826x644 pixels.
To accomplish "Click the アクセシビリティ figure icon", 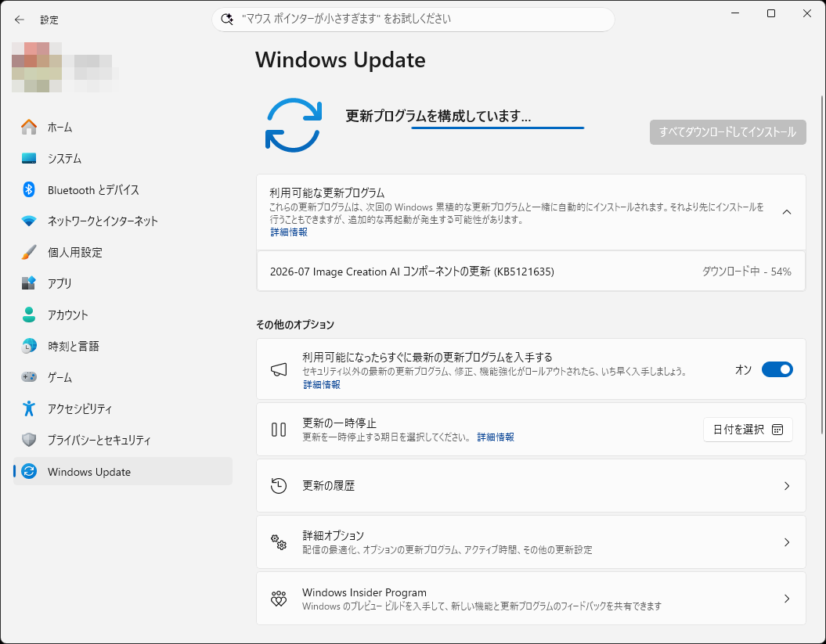I will pos(29,408).
